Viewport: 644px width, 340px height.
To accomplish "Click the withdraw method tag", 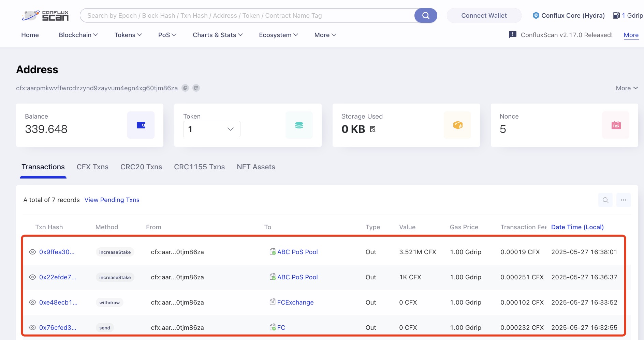I will pos(109,303).
